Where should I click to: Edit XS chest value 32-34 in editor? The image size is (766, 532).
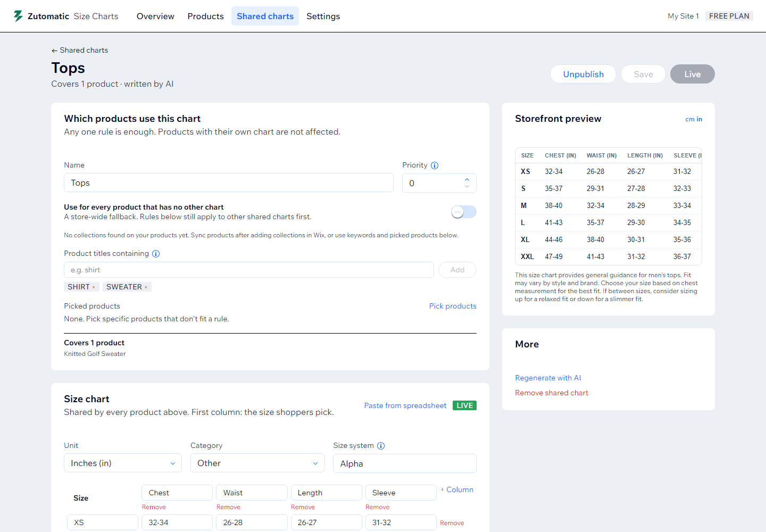[177, 522]
